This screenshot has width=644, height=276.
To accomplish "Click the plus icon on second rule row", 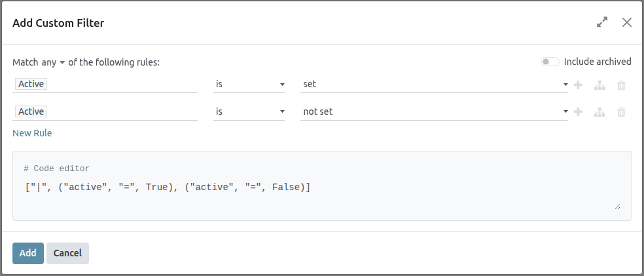I will [x=578, y=112].
